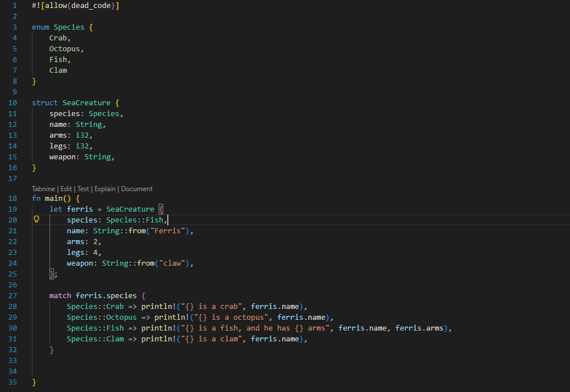Click 'Species::Octopus' match arm
The height and width of the screenshot is (392, 570).
pos(102,317)
